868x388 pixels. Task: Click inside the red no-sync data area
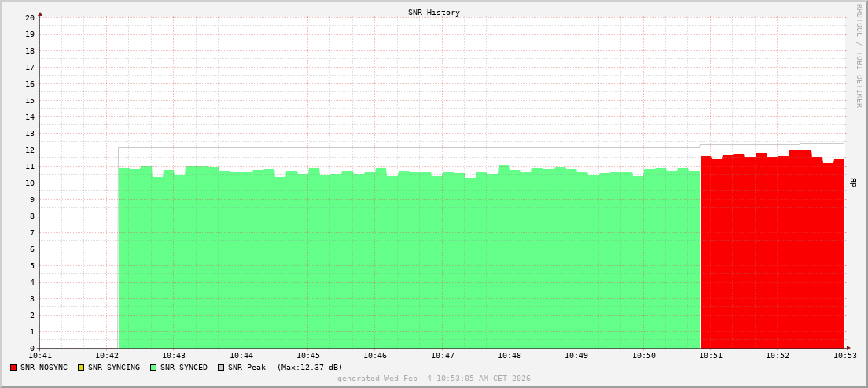(x=771, y=252)
